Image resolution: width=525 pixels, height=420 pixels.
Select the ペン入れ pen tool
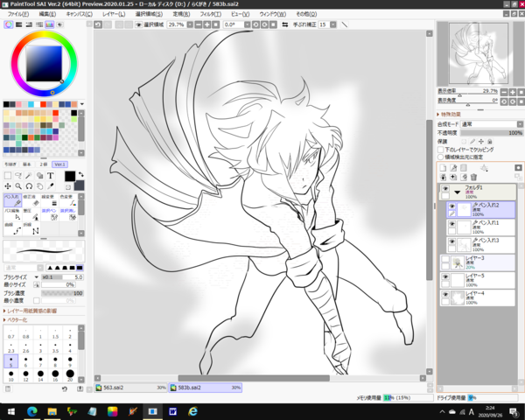pyautogui.click(x=13, y=200)
